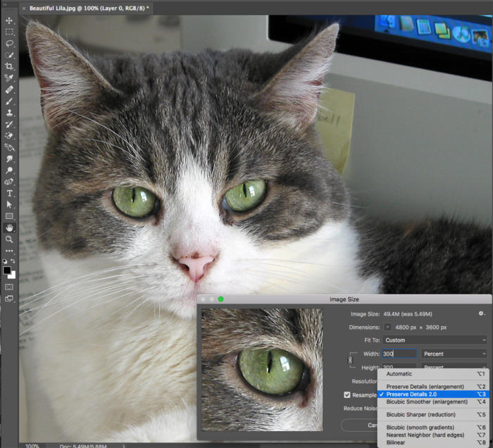The width and height of the screenshot is (493, 448).
Task: Open the Fit To Custom dropdown
Action: tap(435, 340)
